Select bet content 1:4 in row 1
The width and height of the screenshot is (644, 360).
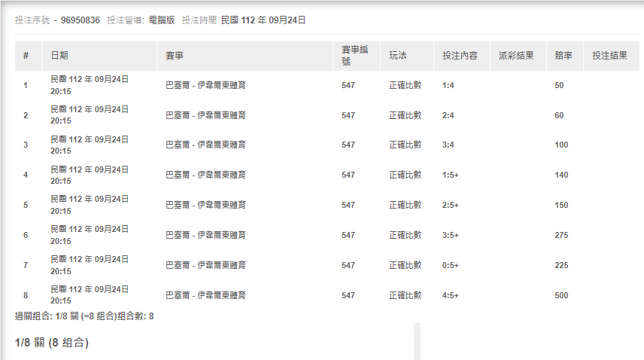448,85
